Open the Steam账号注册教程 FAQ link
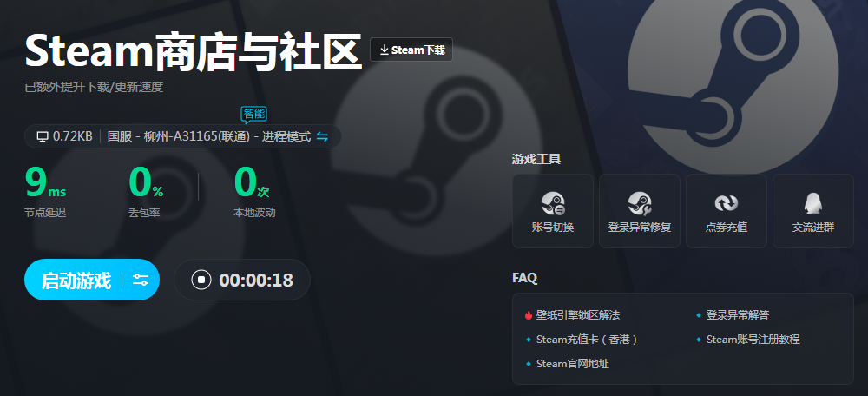This screenshot has width=868, height=396. [753, 340]
